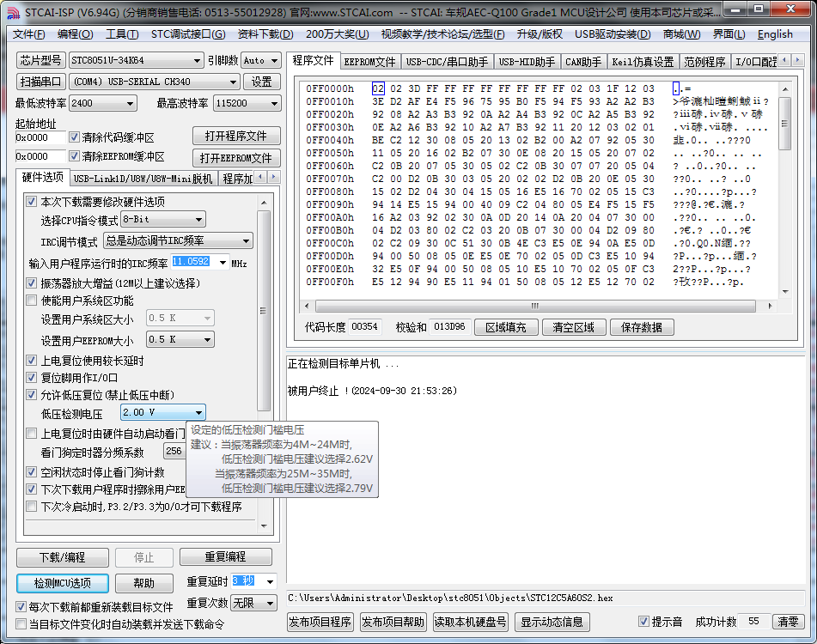Open 文件(F) menu

[28, 34]
